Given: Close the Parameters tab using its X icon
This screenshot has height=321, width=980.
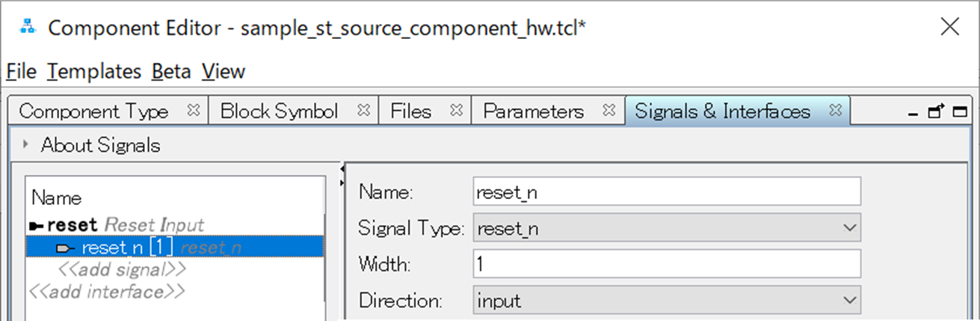Looking at the screenshot, I should tap(609, 111).
